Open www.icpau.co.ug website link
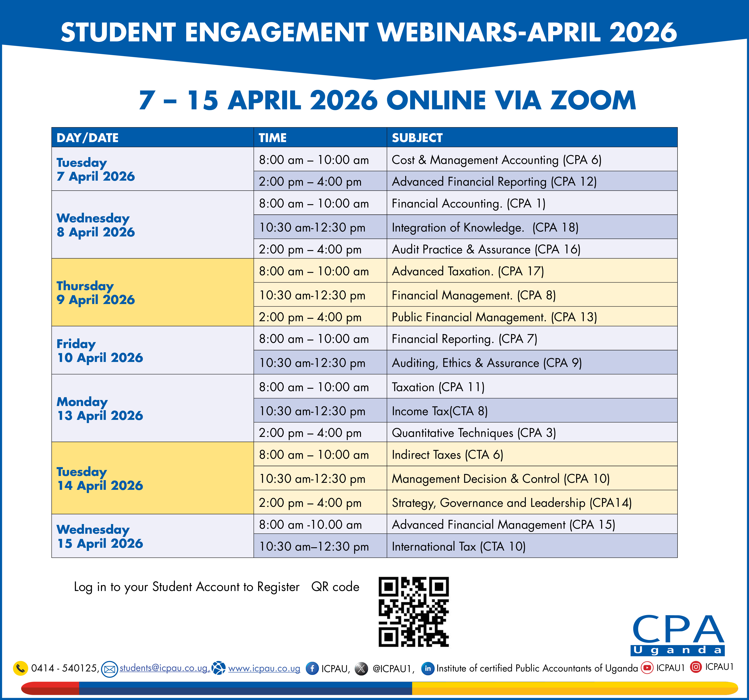The image size is (749, 700). click(264, 668)
